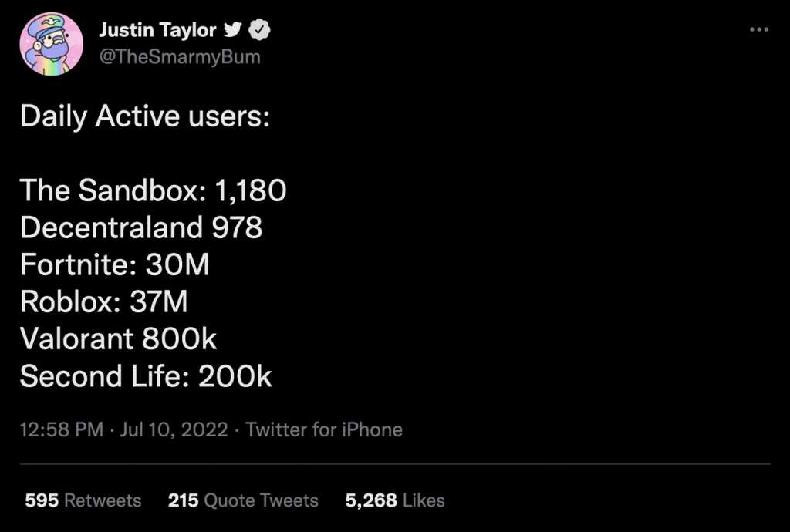The height and width of the screenshot is (532, 790).
Task: Click the word Roblox in the tweet
Action: click(x=66, y=301)
